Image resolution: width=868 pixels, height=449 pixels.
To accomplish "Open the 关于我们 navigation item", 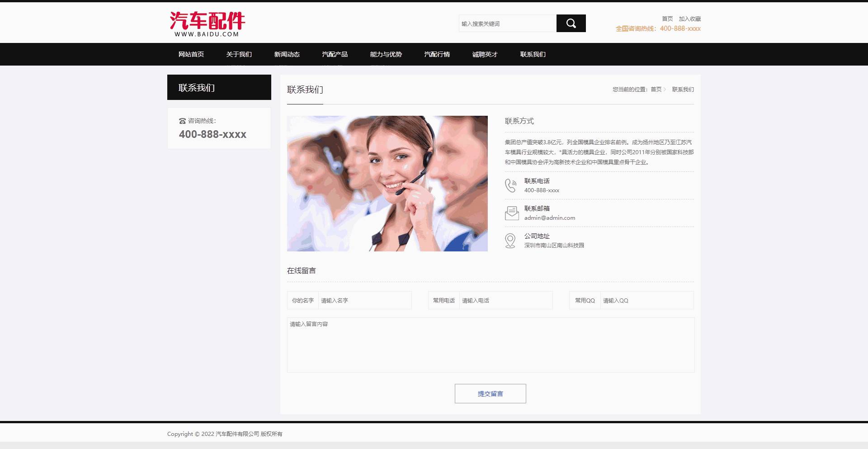I will click(x=239, y=54).
